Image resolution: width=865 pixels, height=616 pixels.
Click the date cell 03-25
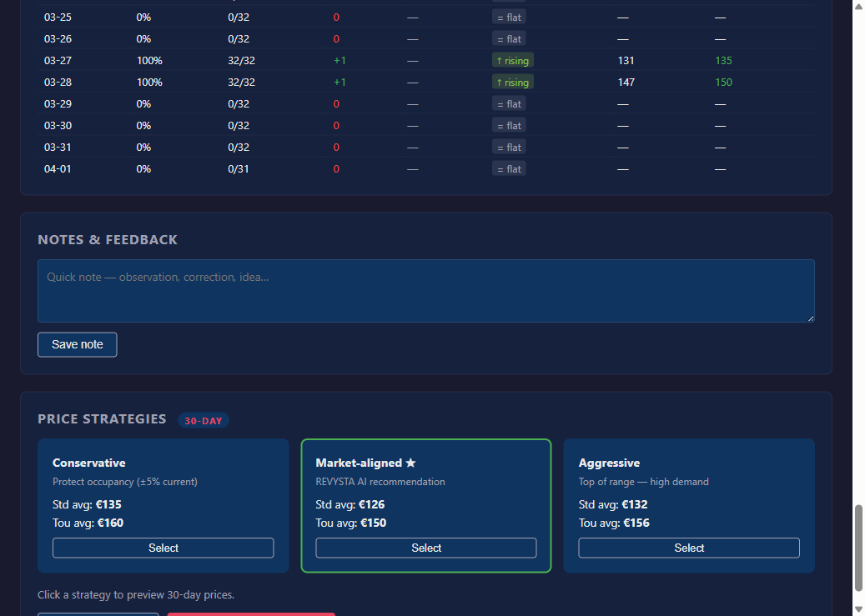[58, 18]
